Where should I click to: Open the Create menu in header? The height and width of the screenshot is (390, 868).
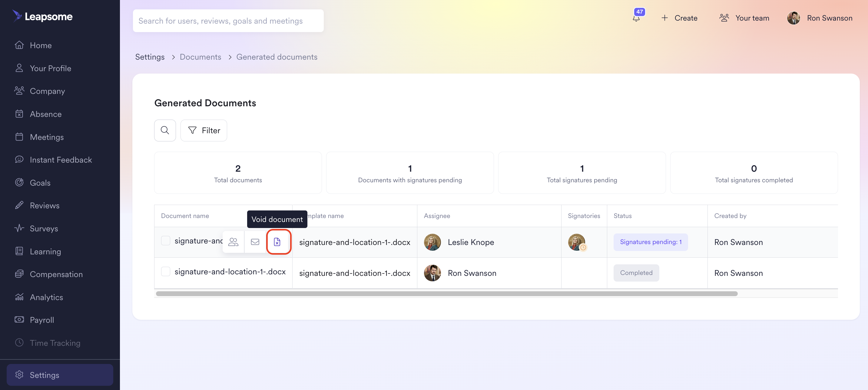coord(679,18)
